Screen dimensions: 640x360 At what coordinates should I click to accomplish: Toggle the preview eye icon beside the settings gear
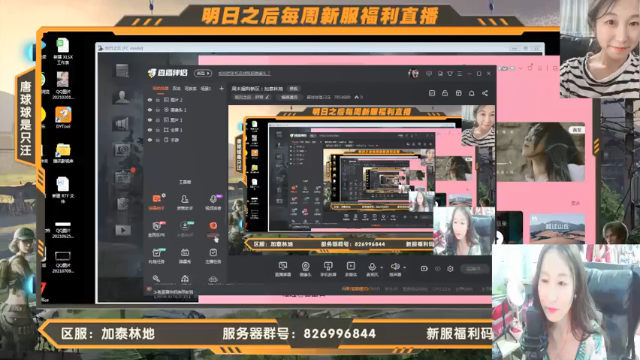pos(438,269)
